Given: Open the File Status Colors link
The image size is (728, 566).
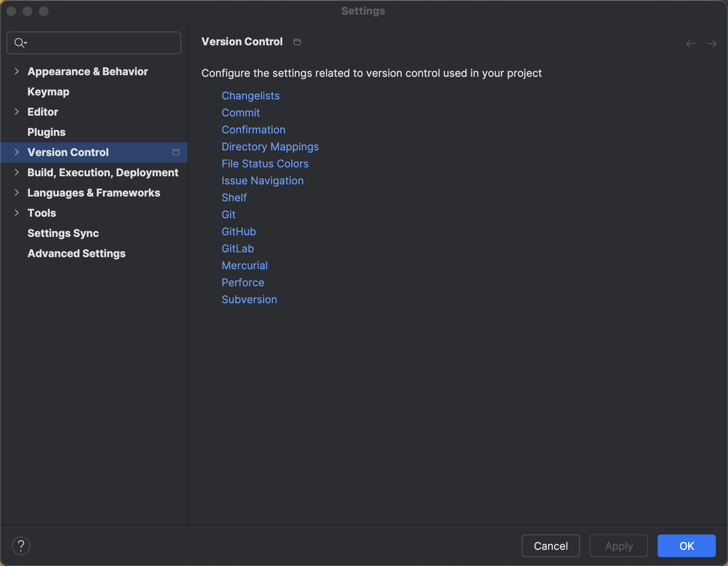Looking at the screenshot, I should point(265,164).
